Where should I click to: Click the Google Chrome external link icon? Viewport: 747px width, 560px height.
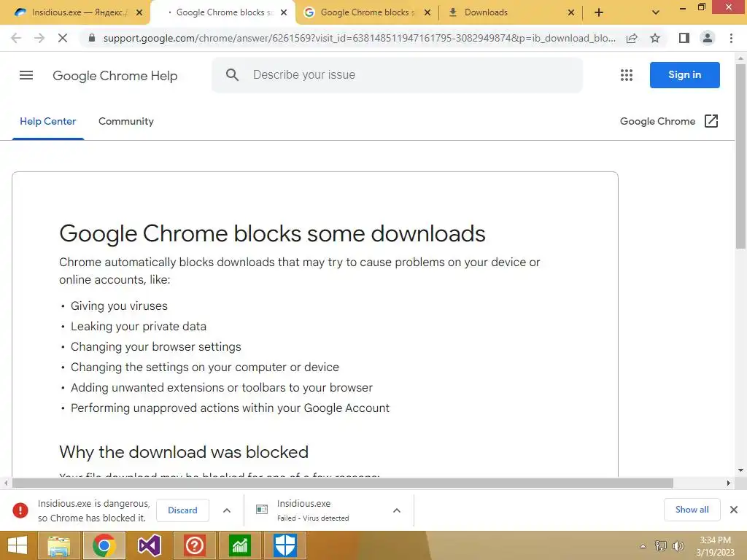(711, 121)
